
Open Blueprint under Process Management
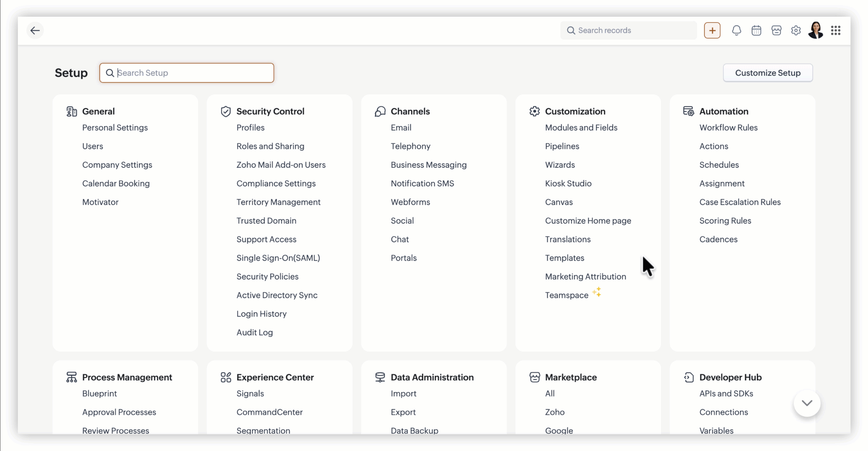pos(99,394)
